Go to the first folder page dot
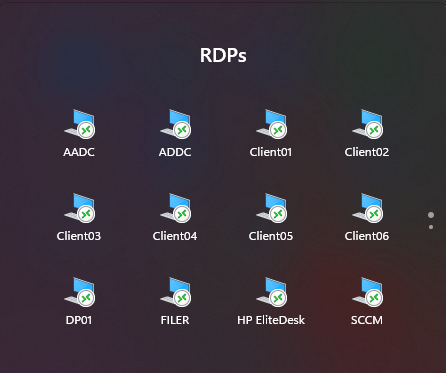446x373 pixels. pos(431,215)
